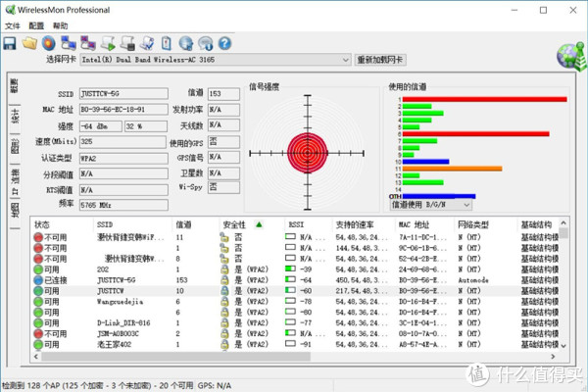Click the open folder toolbar icon
Viewport: 588px width, 392px height.
pyautogui.click(x=29, y=43)
